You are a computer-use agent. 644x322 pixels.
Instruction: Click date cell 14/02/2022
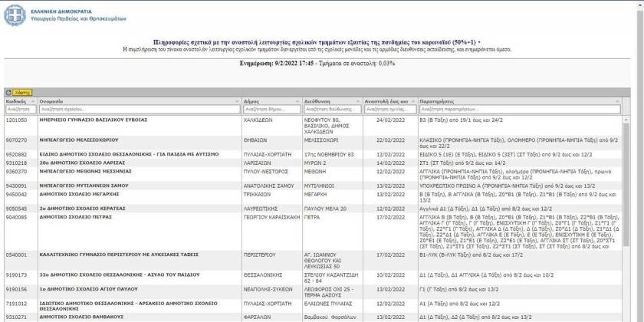tap(390, 163)
